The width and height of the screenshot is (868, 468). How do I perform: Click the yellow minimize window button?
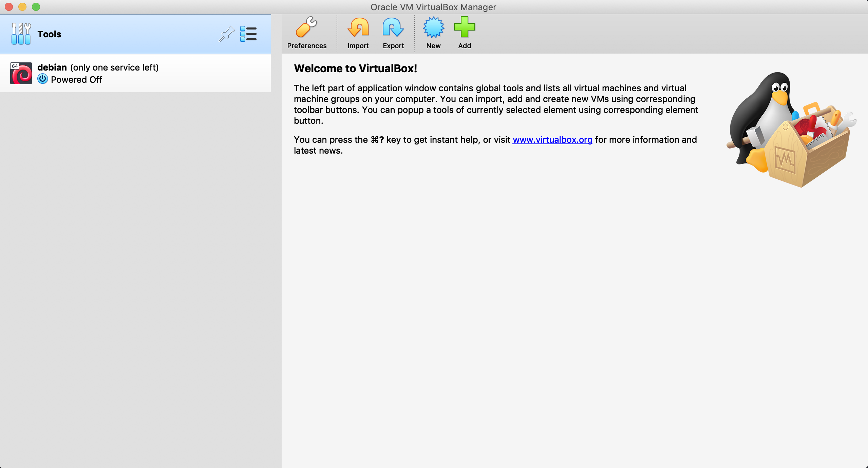point(22,7)
